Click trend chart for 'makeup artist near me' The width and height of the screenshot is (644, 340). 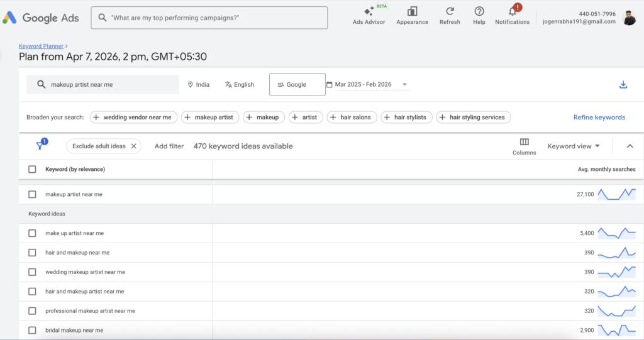pyautogui.click(x=616, y=194)
